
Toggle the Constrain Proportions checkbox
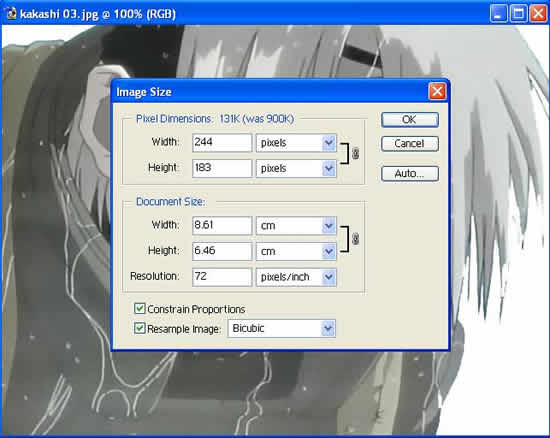click(x=140, y=309)
